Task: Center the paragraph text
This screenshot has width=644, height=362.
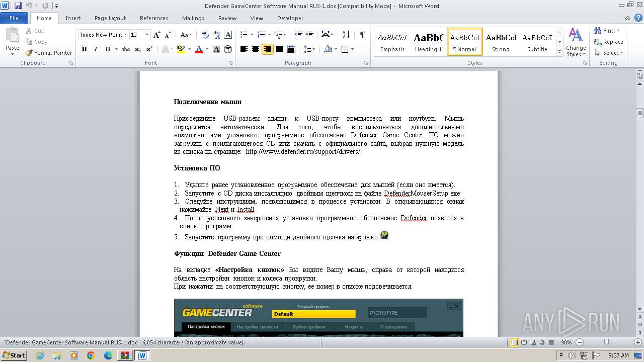Action: click(256, 49)
